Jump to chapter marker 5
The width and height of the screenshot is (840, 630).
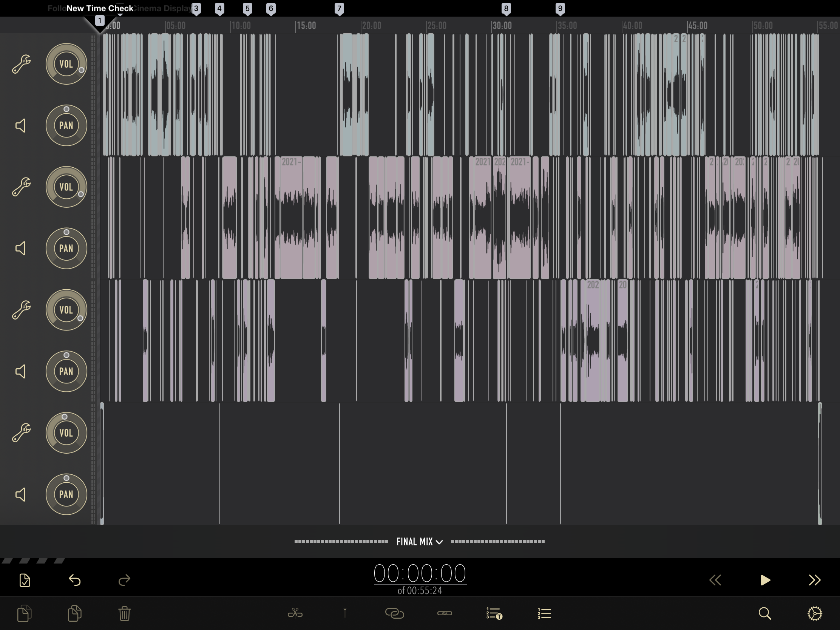click(248, 9)
